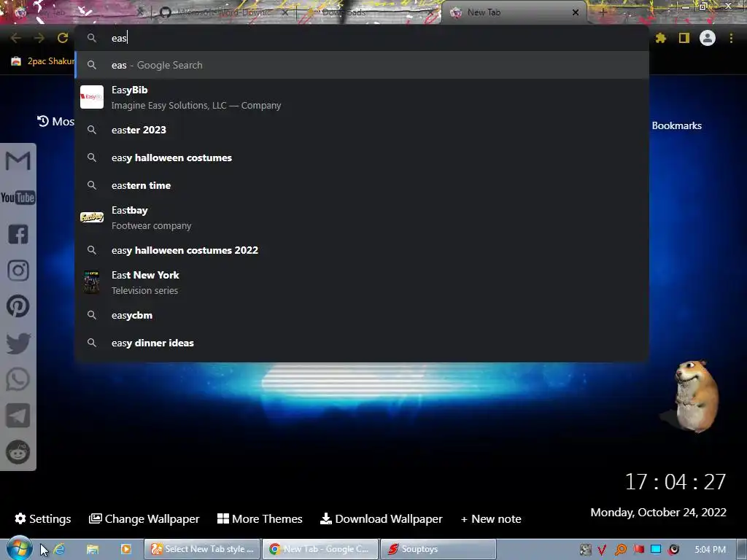Pick the 'easy dinner ideas' suggestion
Image resolution: width=747 pixels, height=560 pixels.
(x=362, y=343)
